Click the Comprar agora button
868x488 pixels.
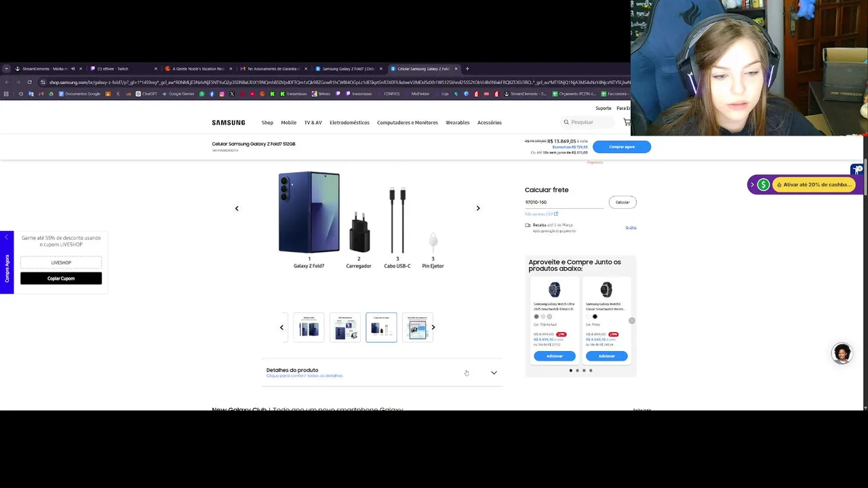[622, 146]
